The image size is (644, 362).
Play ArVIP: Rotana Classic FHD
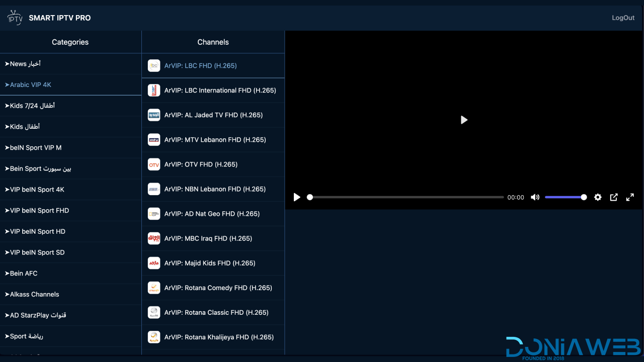[213, 312]
